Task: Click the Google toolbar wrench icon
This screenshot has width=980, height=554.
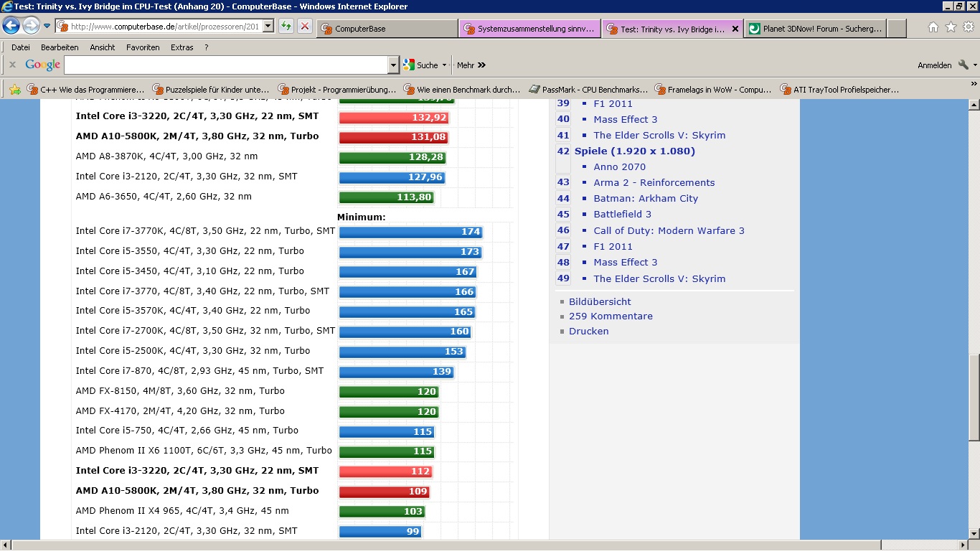Action: click(963, 65)
